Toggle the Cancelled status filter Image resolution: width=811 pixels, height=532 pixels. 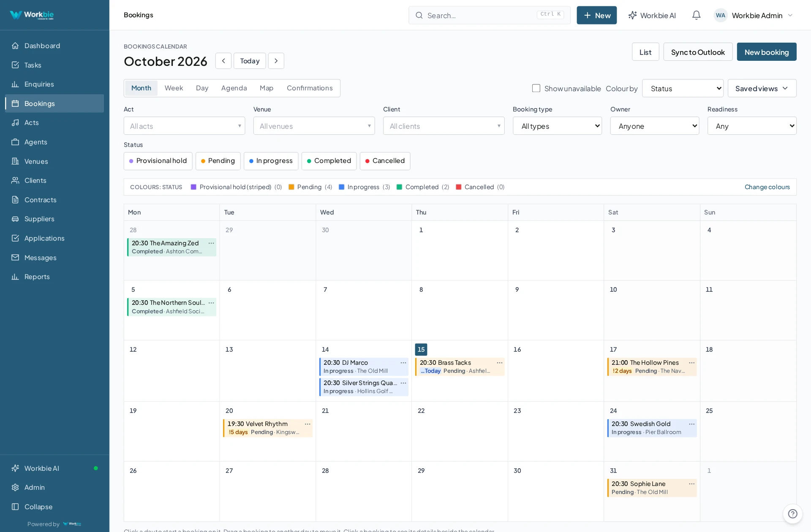click(x=385, y=161)
